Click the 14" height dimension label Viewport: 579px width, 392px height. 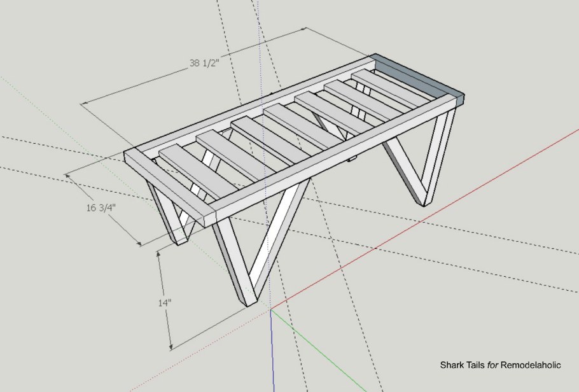(165, 303)
